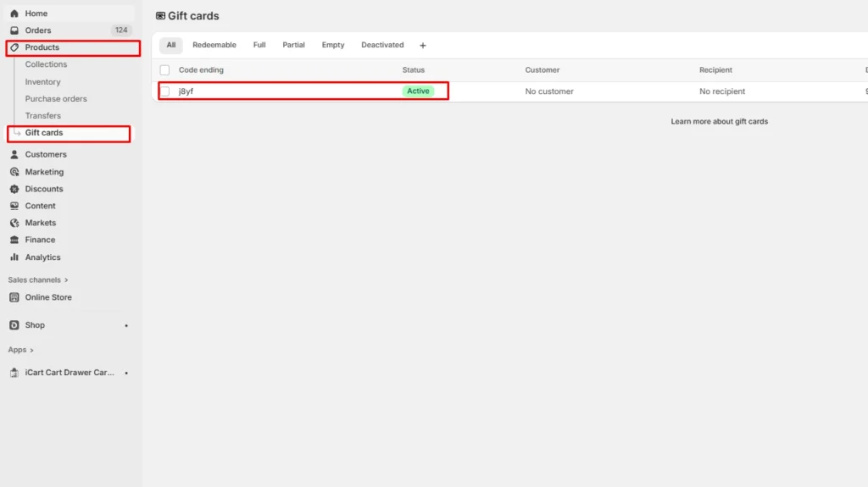Click the dot beside iCart Cart Drawer
This screenshot has width=868, height=487.
pyautogui.click(x=126, y=373)
